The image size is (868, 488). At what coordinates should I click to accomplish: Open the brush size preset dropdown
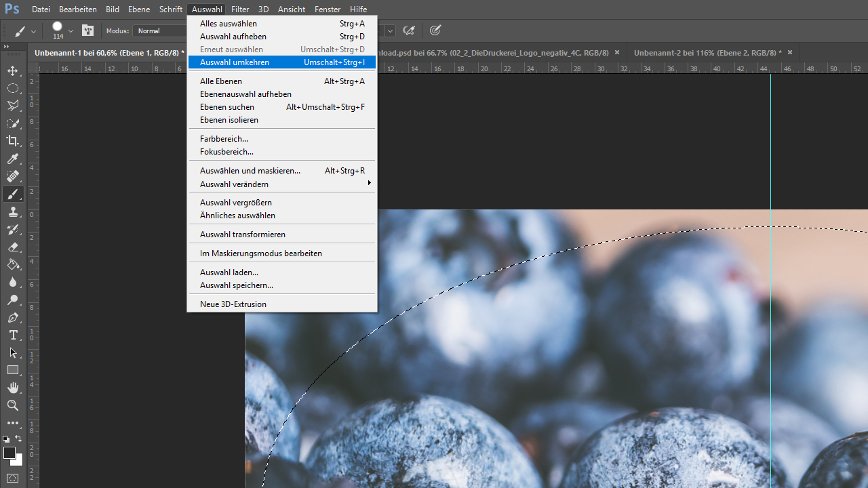71,30
